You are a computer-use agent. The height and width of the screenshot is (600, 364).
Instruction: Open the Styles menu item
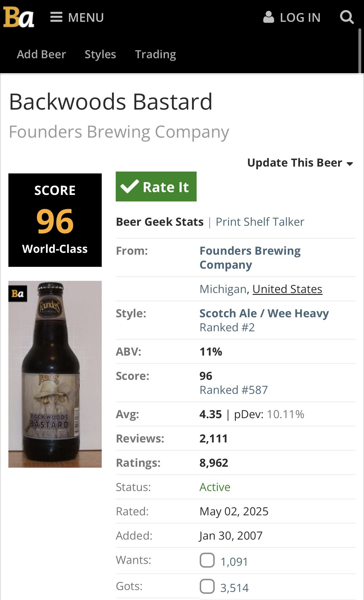100,54
